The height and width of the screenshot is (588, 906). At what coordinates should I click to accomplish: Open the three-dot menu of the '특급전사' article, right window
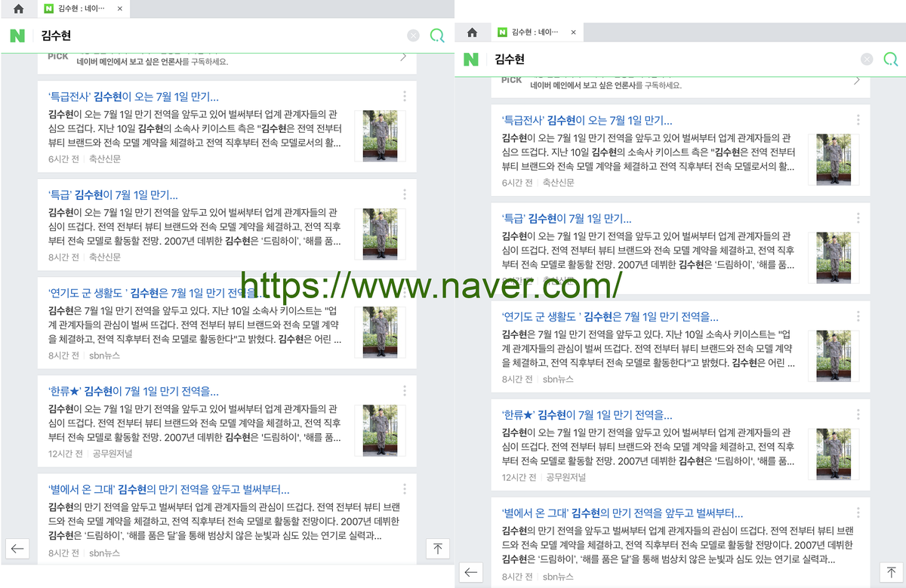point(858,119)
